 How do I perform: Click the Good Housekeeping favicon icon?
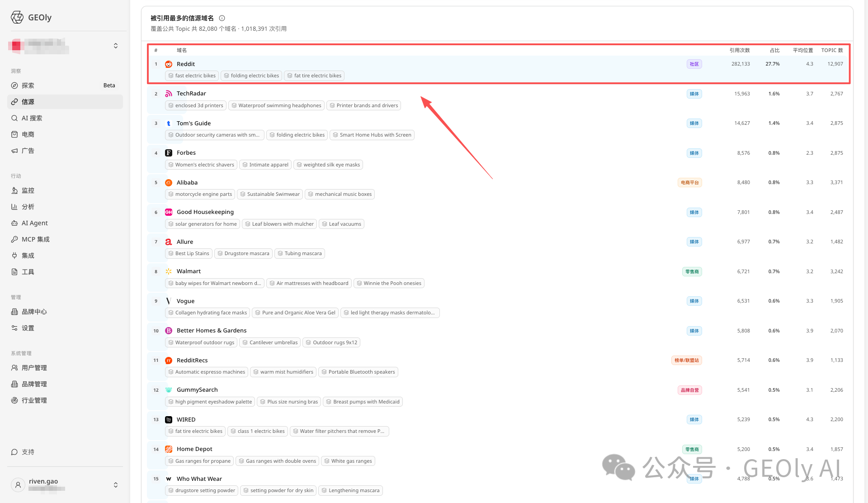coord(169,212)
